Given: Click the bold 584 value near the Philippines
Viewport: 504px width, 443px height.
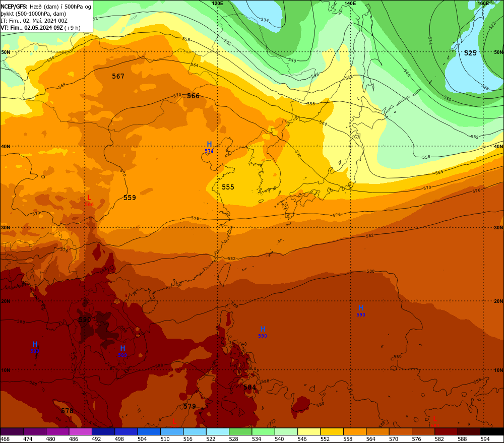Looking at the screenshot, I should pos(250,387).
